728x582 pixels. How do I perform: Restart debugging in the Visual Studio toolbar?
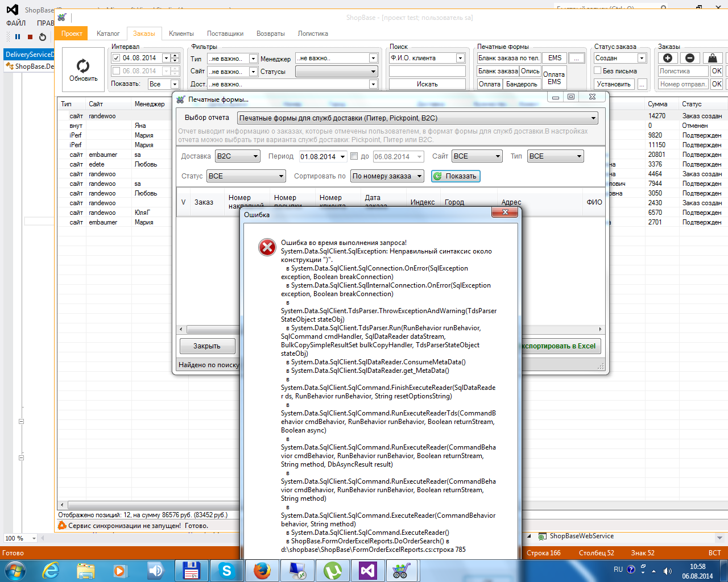(x=43, y=37)
